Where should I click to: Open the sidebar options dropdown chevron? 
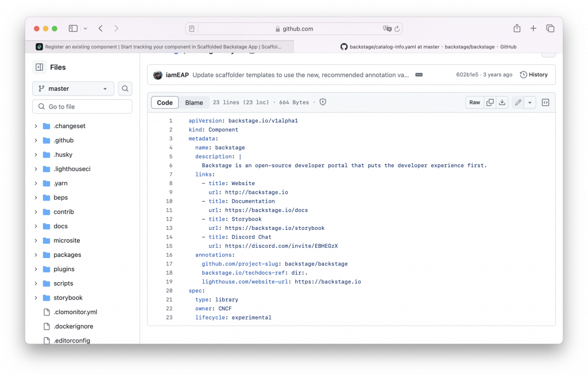[86, 29]
